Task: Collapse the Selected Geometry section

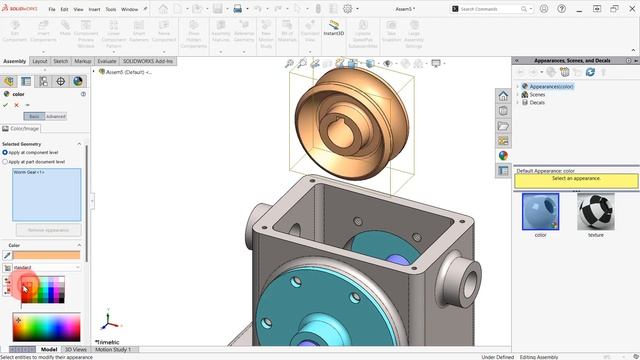Action: pos(79,144)
